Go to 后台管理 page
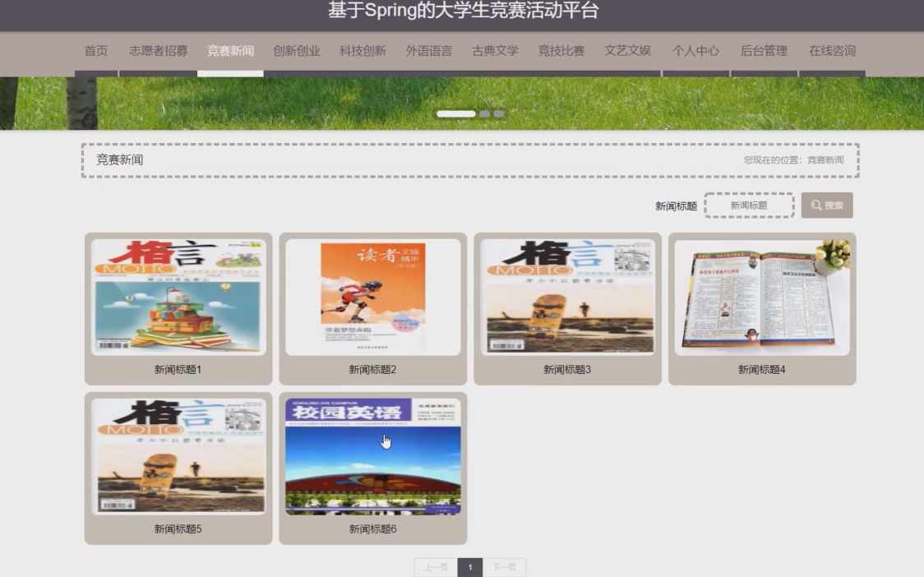Image resolution: width=924 pixels, height=577 pixels. tap(764, 51)
